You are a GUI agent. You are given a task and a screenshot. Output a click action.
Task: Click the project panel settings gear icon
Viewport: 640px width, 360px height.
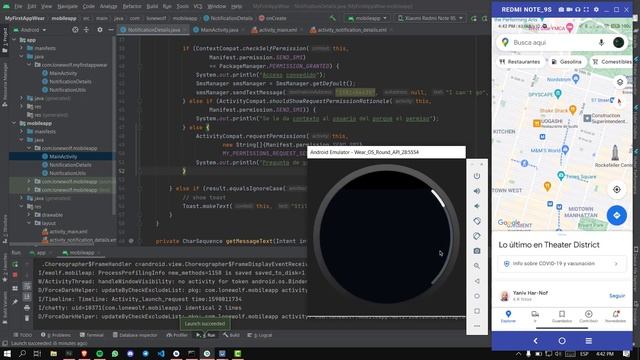click(100, 30)
